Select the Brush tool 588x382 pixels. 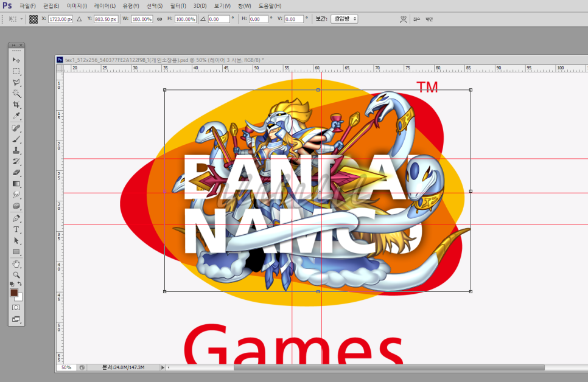click(16, 139)
